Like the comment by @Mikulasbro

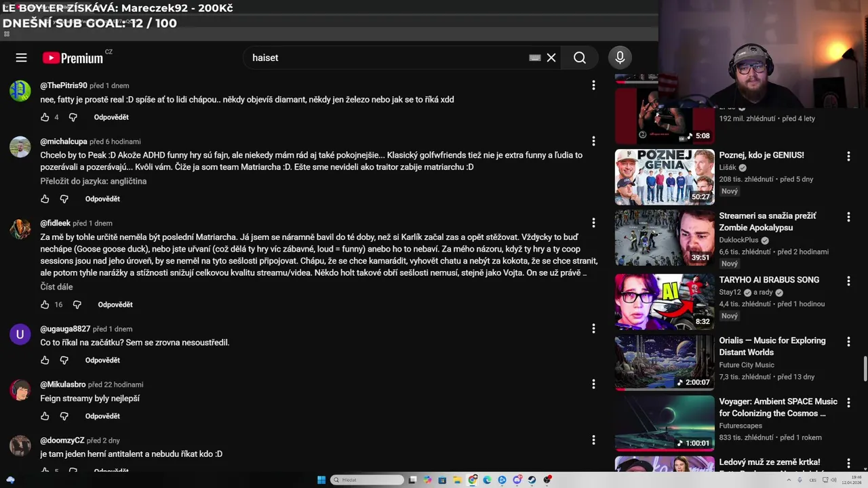(45, 416)
